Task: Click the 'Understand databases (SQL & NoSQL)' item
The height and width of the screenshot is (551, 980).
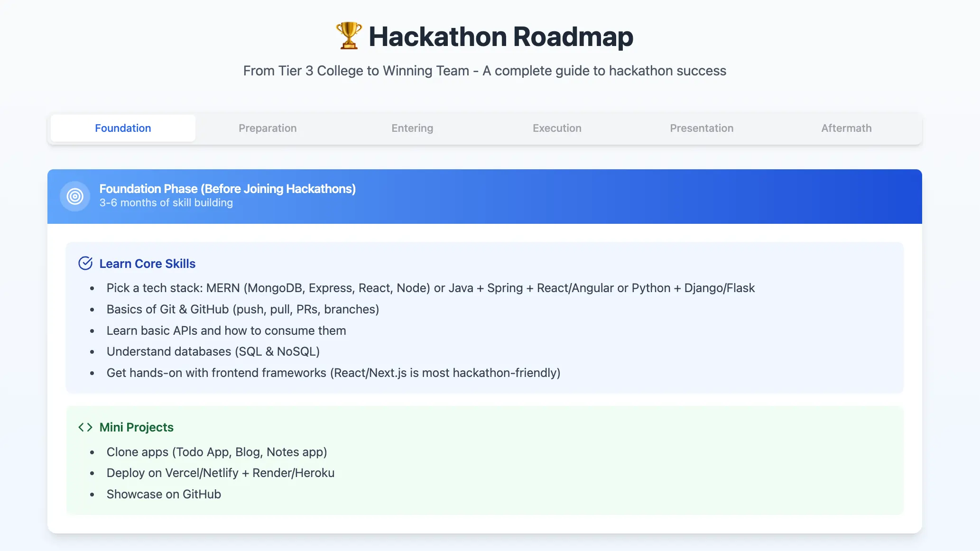Action: click(x=213, y=351)
